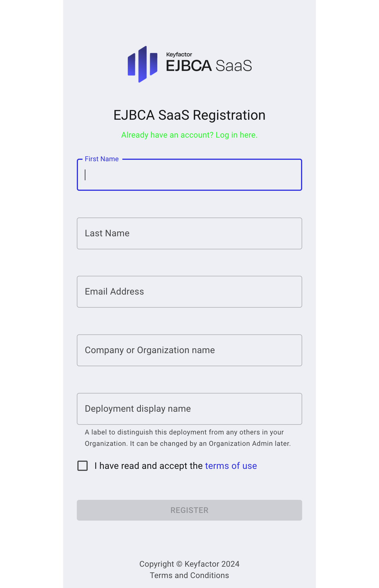The height and width of the screenshot is (588, 379).
Task: Focus the First Name field
Action: point(189,175)
